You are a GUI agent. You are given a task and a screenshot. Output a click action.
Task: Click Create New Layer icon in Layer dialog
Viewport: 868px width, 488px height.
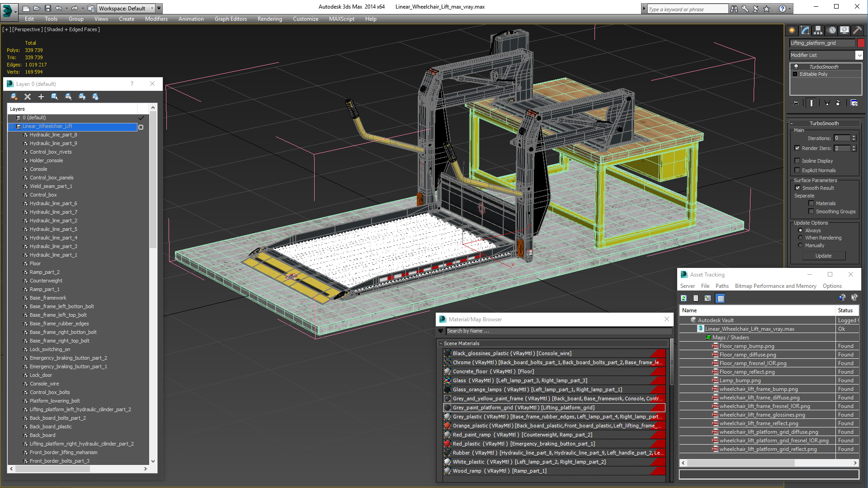(x=14, y=97)
